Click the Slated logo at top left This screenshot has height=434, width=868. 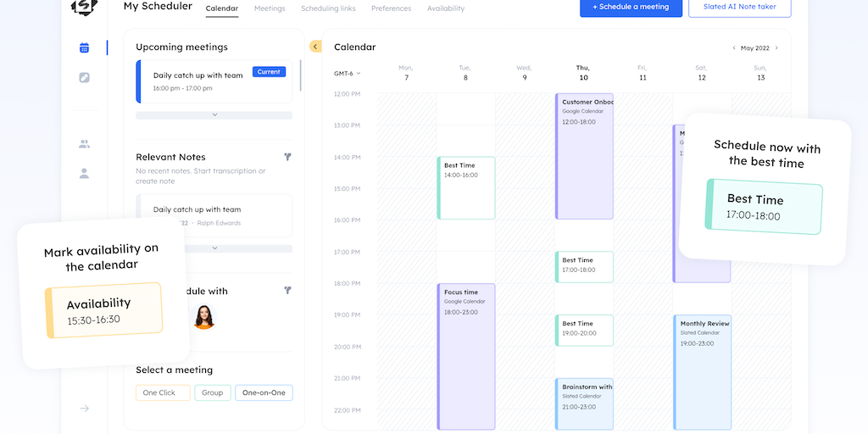[x=84, y=8]
